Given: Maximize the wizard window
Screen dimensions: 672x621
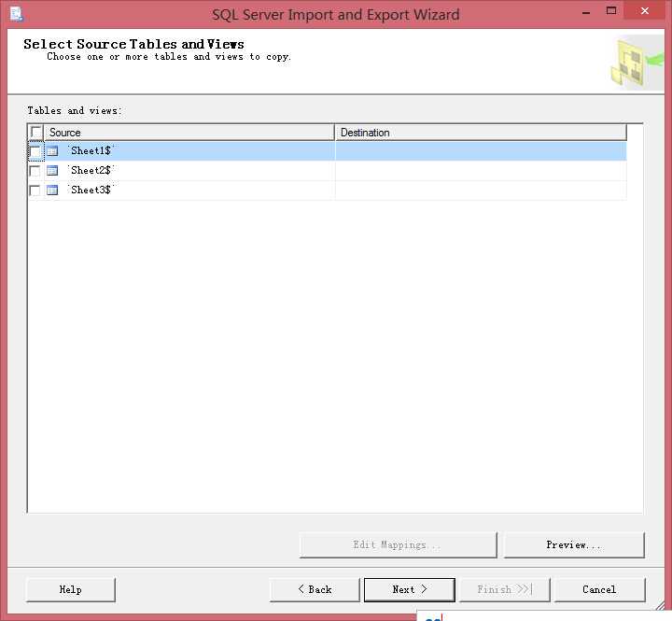Looking at the screenshot, I should coord(611,11).
